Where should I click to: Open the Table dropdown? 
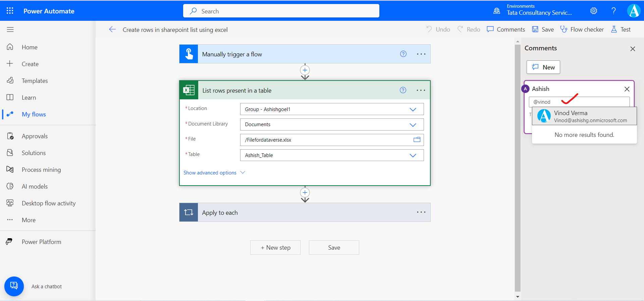tap(413, 155)
